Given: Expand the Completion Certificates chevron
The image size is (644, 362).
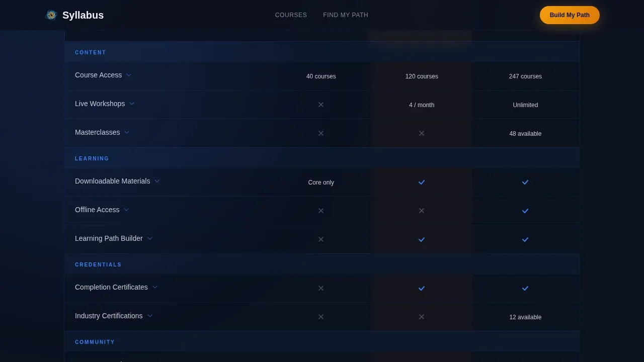Looking at the screenshot, I should tap(155, 287).
